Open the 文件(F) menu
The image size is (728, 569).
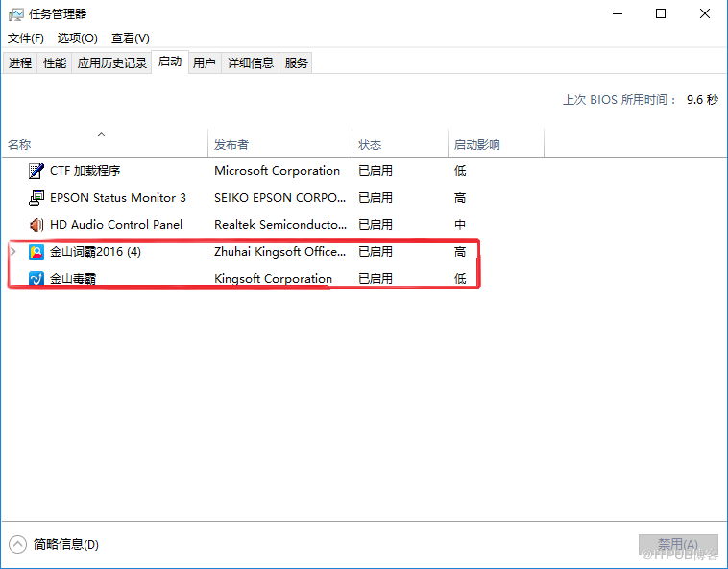click(26, 38)
